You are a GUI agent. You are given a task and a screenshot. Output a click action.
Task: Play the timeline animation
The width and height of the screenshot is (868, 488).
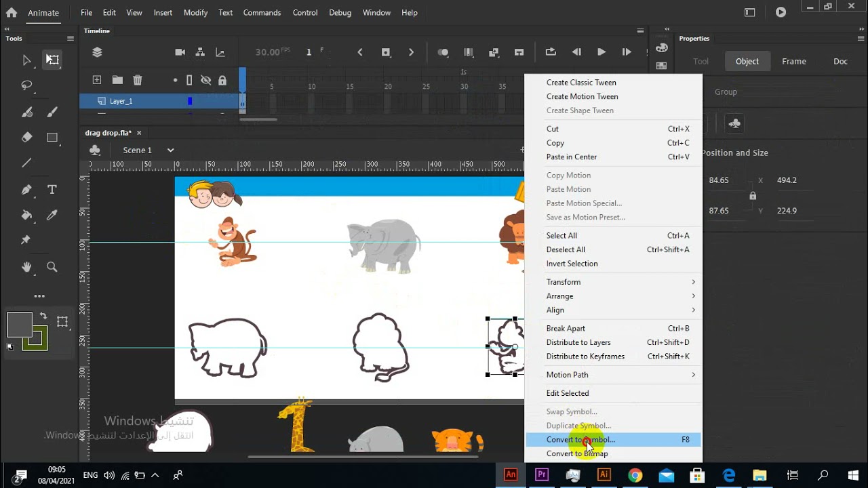tap(601, 52)
